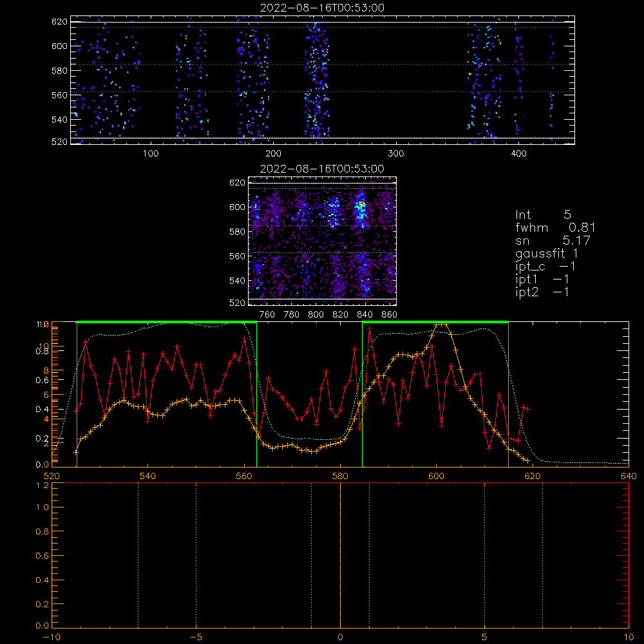Click x-axis label 580 on profile plot
644x644 pixels.
tap(341, 477)
